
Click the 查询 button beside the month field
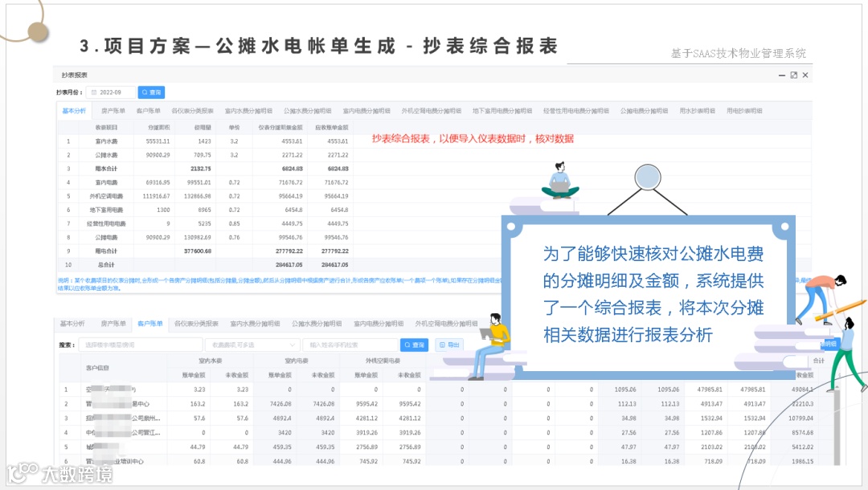tap(151, 92)
